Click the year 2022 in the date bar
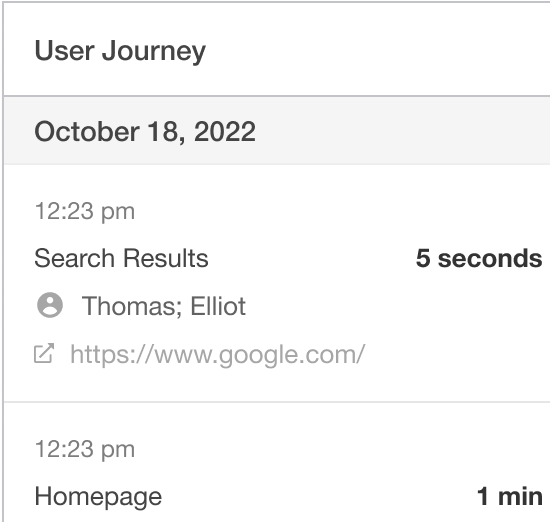 (225, 131)
